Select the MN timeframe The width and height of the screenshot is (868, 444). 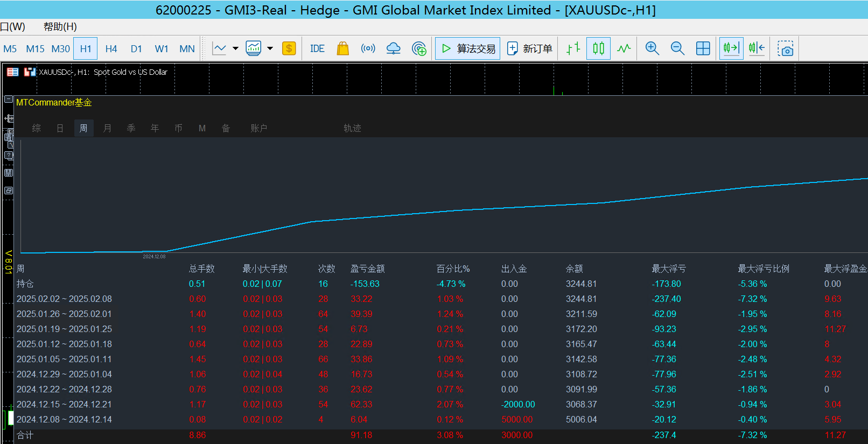click(187, 49)
